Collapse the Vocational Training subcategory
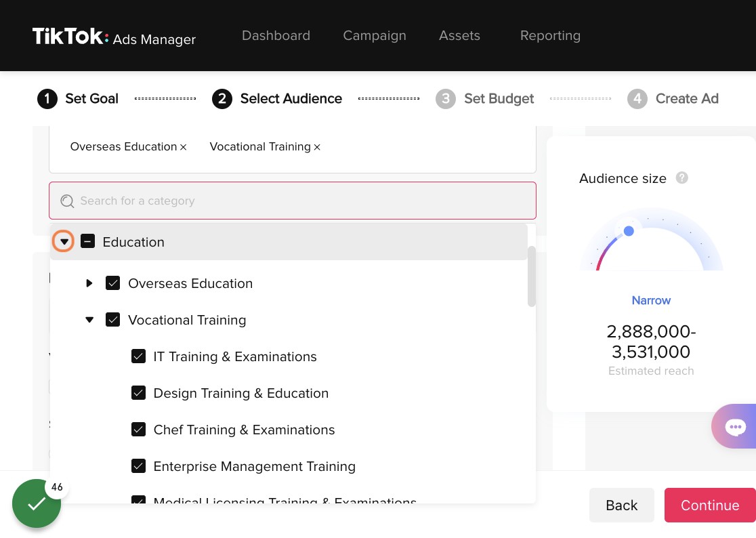This screenshot has width=756, height=538. click(x=89, y=320)
